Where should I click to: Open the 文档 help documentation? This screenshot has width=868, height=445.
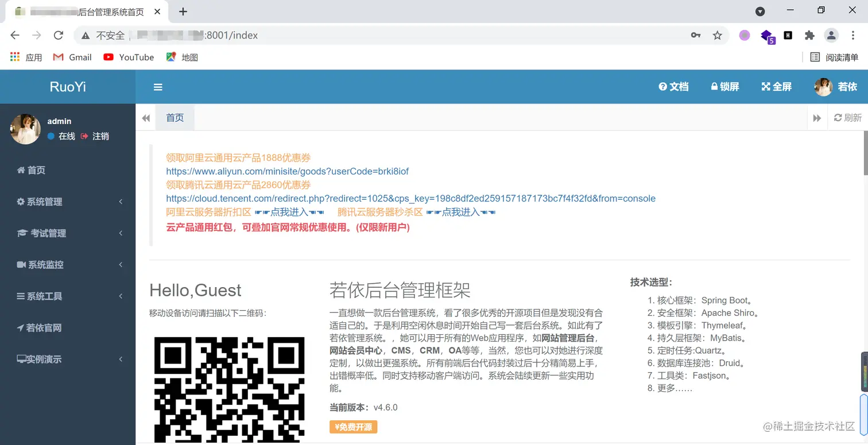673,87
